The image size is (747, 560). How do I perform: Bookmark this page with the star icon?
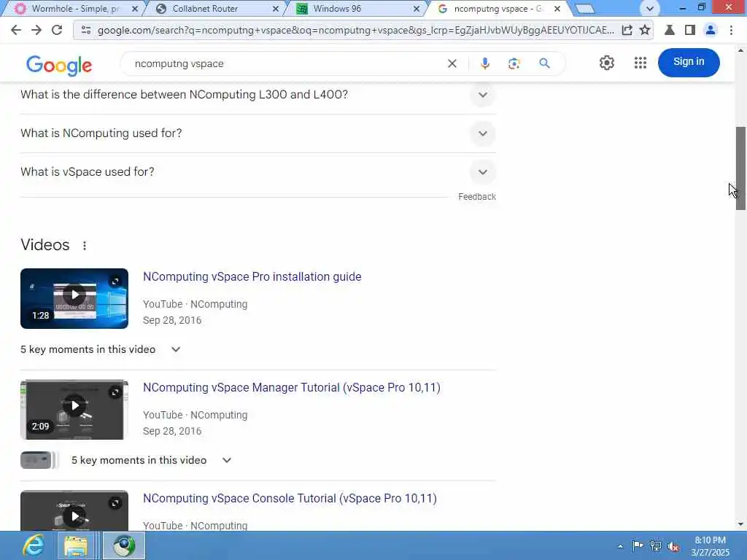[x=645, y=30]
